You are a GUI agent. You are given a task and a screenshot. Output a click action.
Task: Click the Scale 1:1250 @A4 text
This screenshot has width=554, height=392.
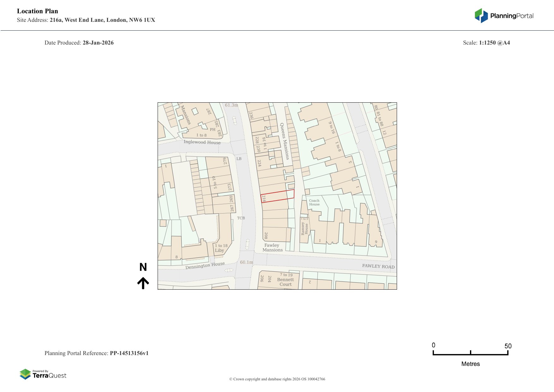486,43
